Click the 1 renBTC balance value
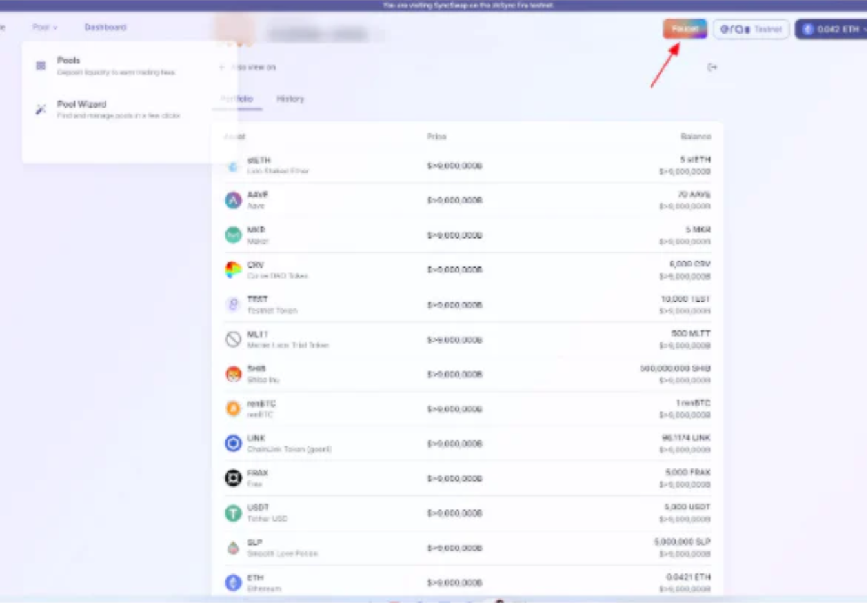This screenshot has width=868, height=603. click(x=693, y=403)
